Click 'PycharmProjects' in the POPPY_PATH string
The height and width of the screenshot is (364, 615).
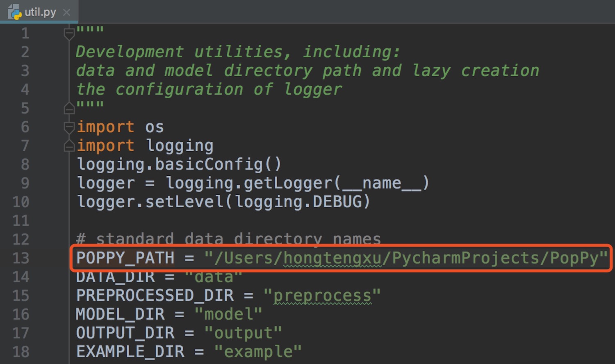click(466, 258)
